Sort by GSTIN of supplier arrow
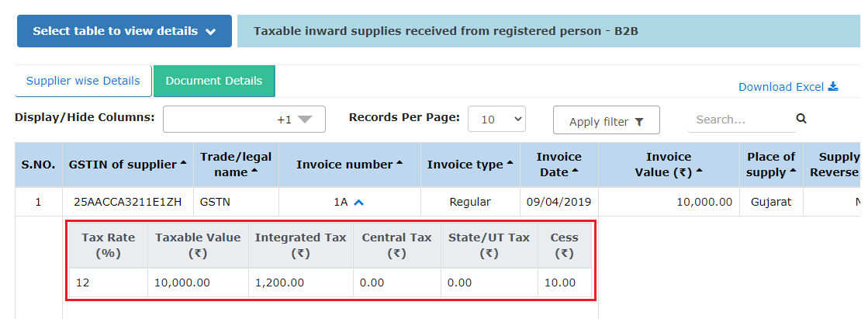This screenshot has height=319, width=868. [x=183, y=163]
